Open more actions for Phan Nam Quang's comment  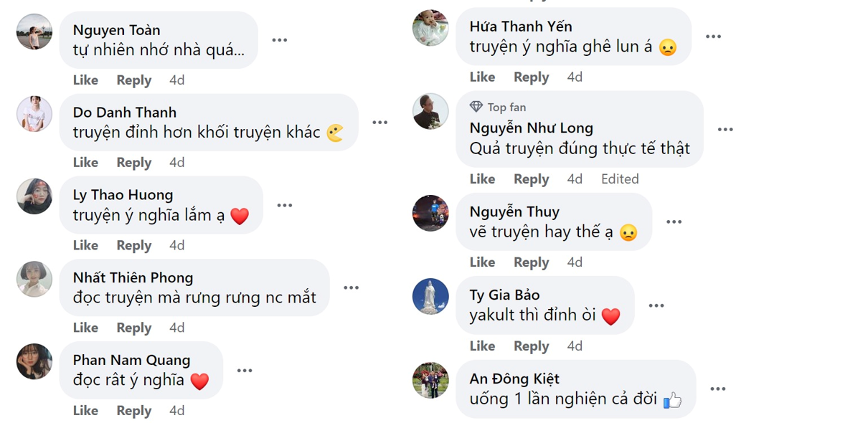(x=245, y=371)
